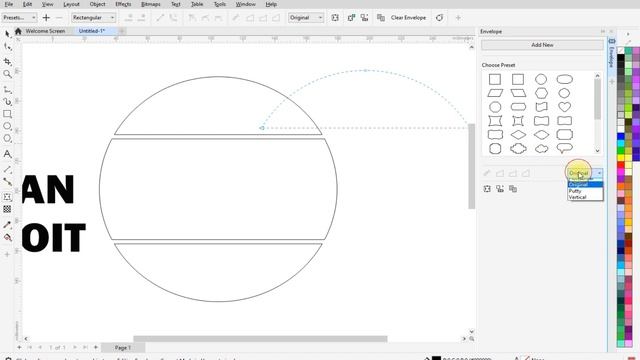Open the Effects menu

click(123, 4)
